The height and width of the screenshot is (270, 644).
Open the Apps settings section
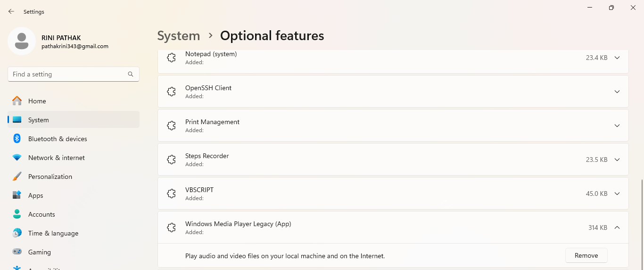click(x=35, y=195)
